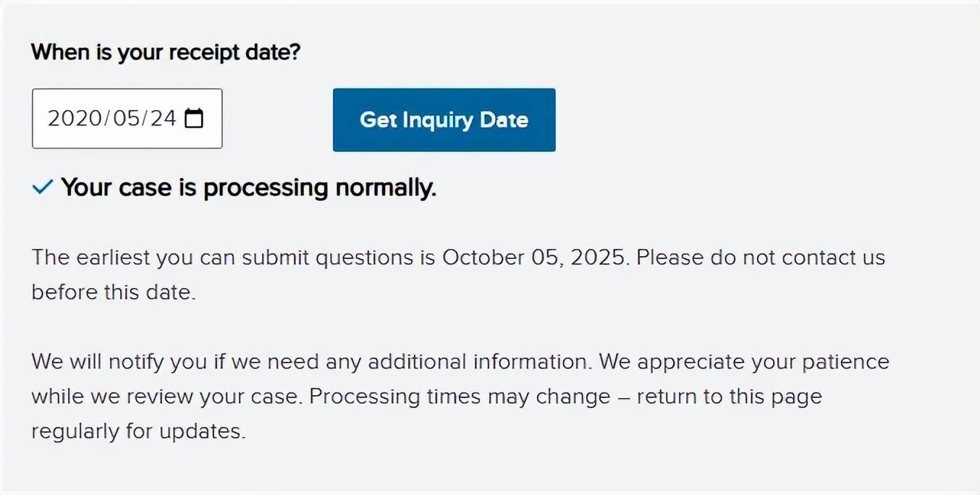The width and height of the screenshot is (980, 495).
Task: Open the calendar picker icon
Action: [x=194, y=119]
